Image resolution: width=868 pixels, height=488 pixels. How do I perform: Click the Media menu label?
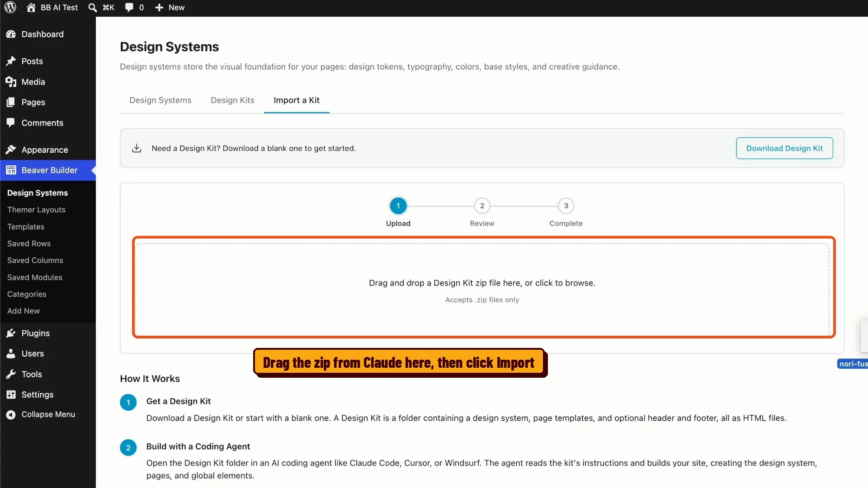click(33, 82)
